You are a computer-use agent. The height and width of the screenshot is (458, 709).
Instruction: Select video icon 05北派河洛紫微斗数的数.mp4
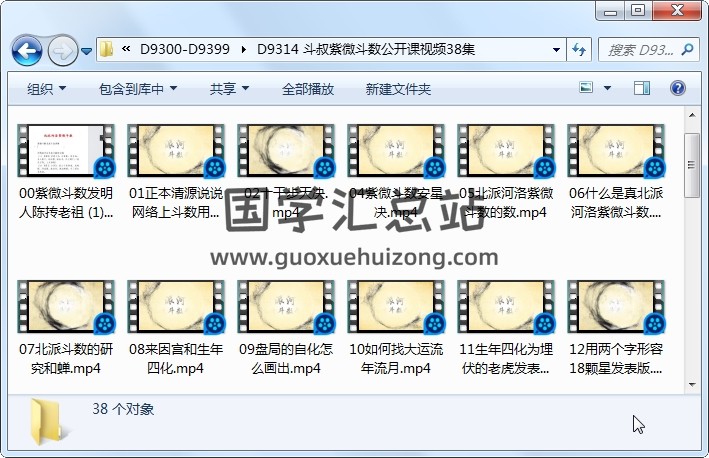tap(506, 151)
